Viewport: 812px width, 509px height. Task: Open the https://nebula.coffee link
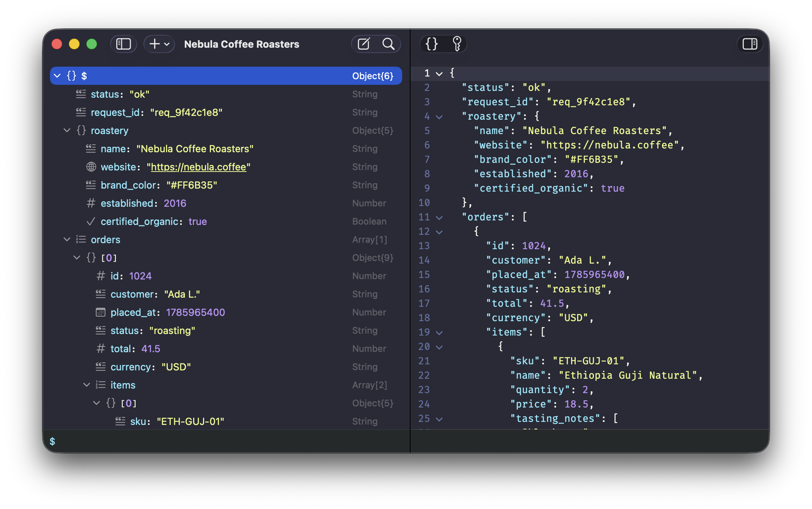click(198, 167)
